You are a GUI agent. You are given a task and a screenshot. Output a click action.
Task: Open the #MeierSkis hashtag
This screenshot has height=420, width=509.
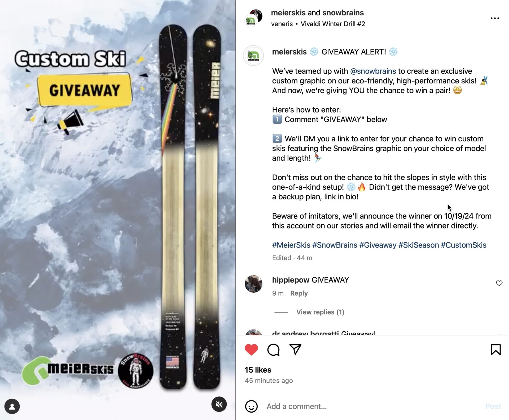click(x=291, y=245)
